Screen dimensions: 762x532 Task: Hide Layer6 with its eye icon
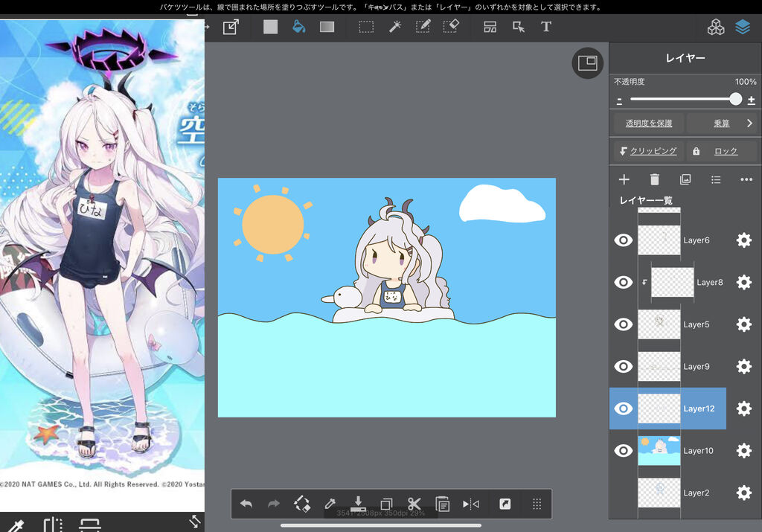click(624, 240)
